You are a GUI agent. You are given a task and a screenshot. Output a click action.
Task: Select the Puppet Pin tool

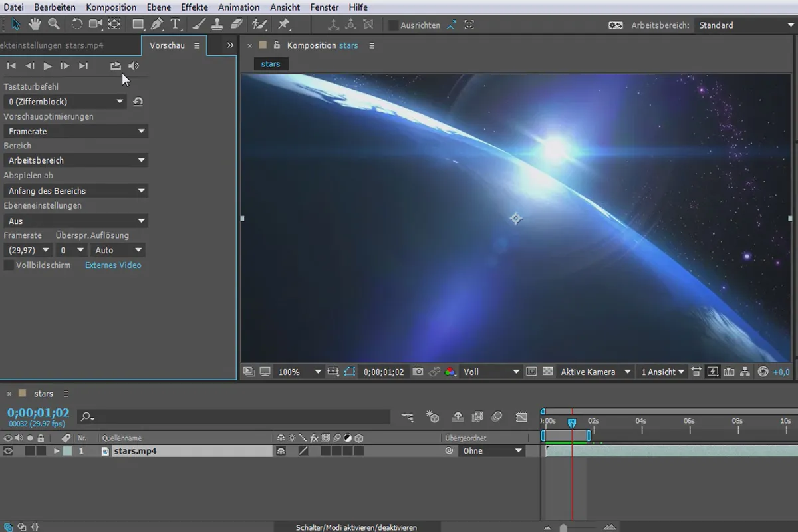284,25
